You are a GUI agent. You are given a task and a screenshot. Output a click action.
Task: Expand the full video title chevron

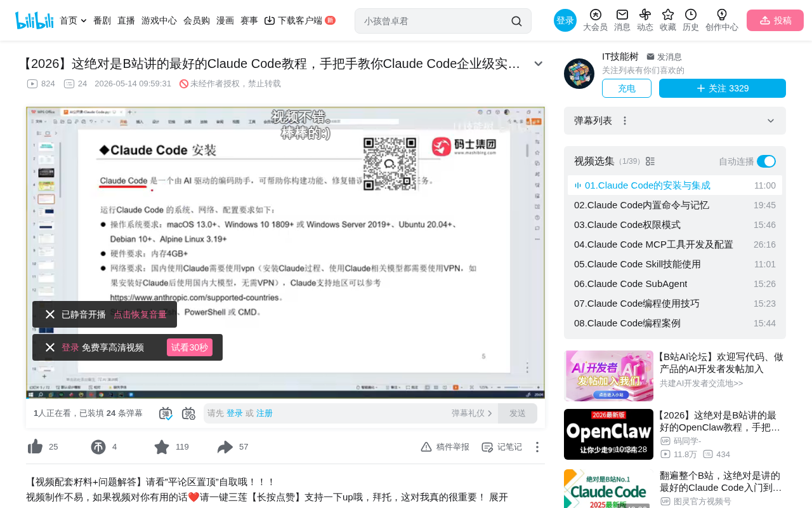[539, 63]
